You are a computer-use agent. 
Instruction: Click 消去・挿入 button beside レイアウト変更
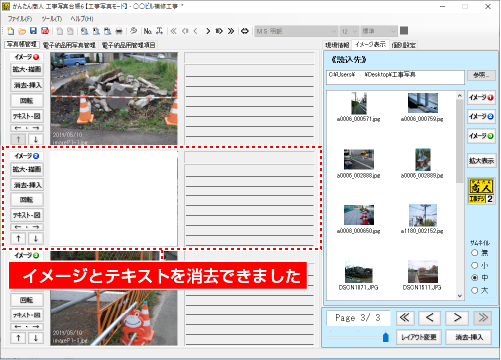[469, 337]
